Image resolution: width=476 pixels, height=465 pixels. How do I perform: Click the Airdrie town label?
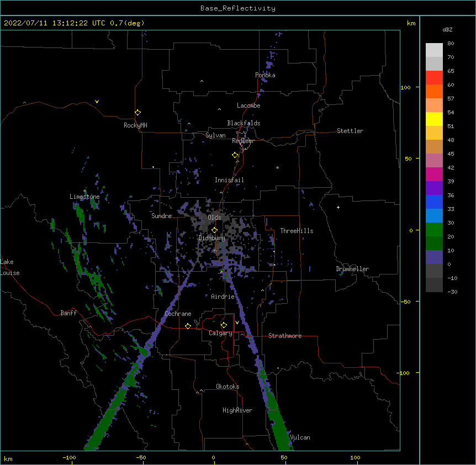pyautogui.click(x=223, y=297)
